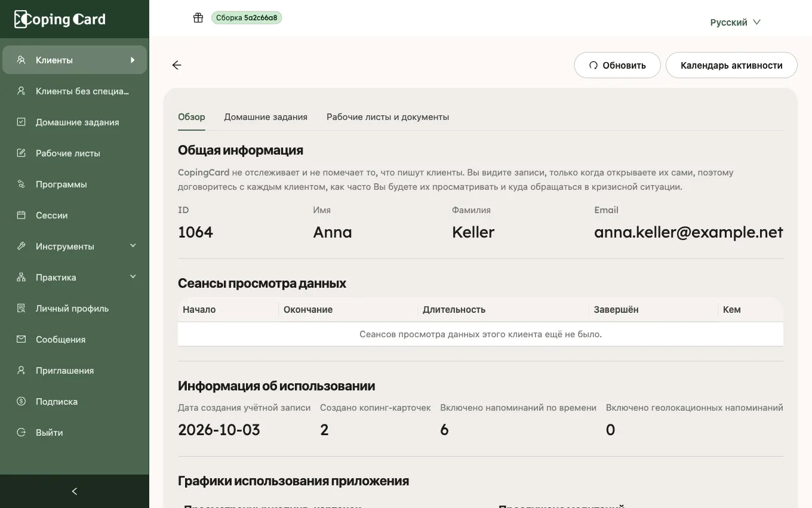This screenshot has height=508, width=812.
Task: Click the first name value Anna
Action: pos(333,232)
